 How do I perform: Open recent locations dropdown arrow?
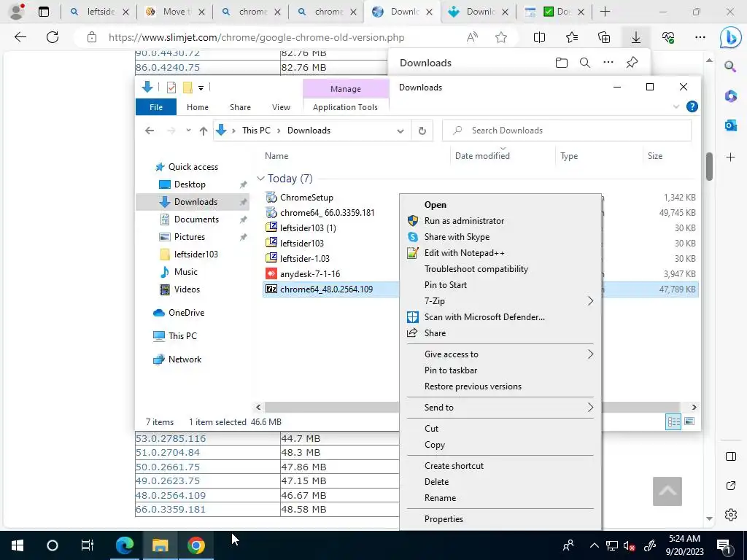188,131
